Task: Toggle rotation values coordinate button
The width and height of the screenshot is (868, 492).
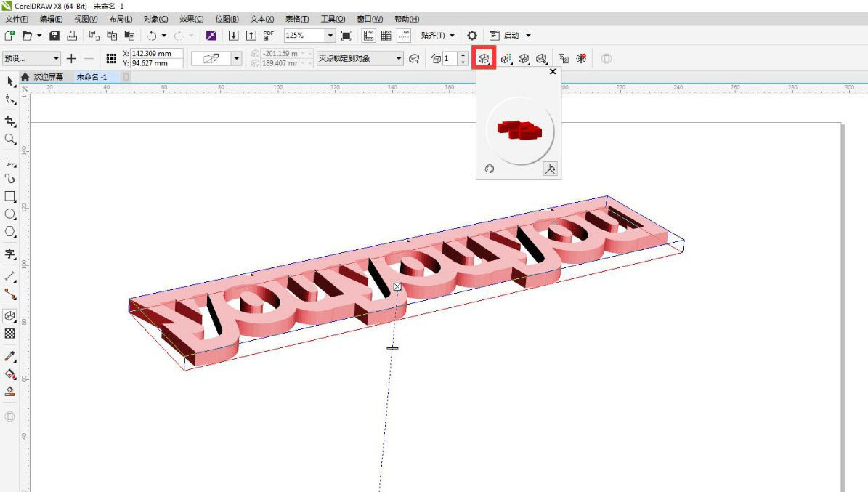Action: click(550, 169)
